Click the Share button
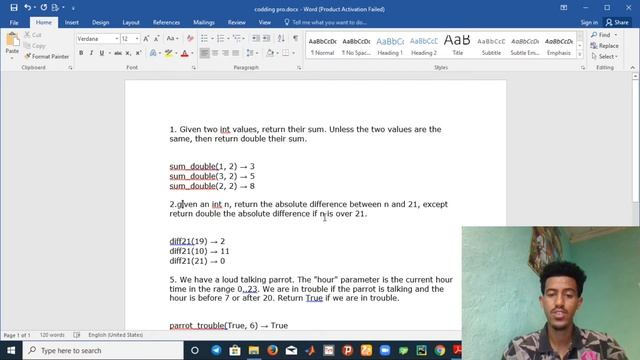The height and width of the screenshot is (360, 640). [x=617, y=22]
